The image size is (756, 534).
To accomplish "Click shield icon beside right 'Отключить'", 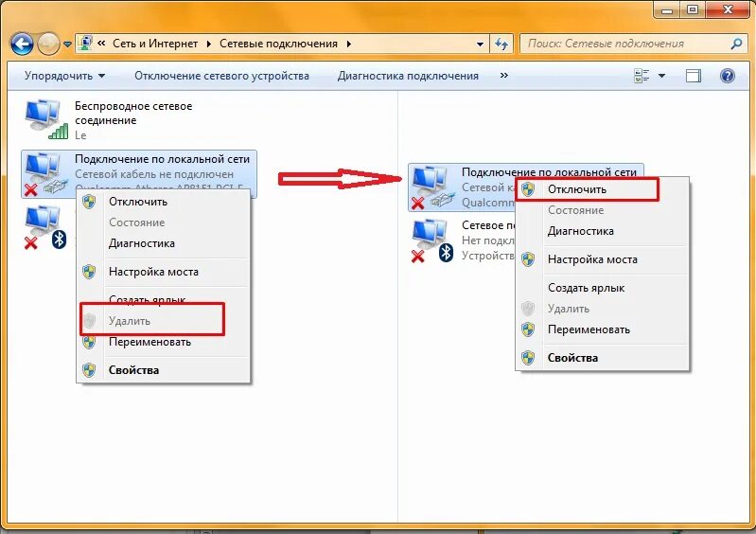I will click(528, 189).
